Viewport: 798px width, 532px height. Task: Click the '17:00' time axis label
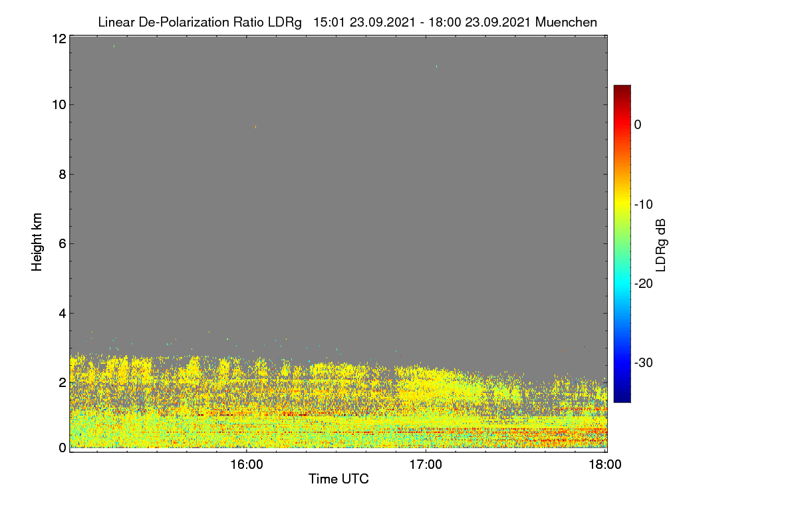pos(426,465)
